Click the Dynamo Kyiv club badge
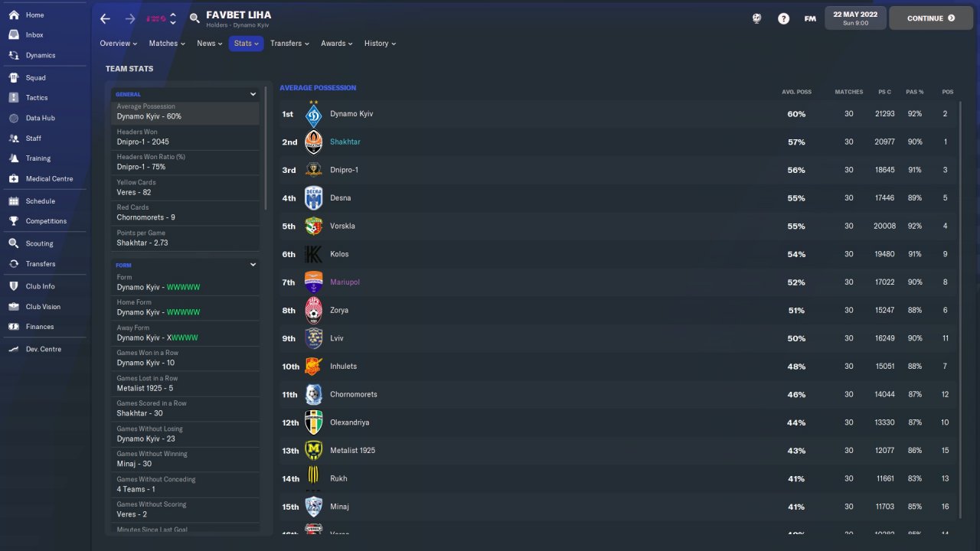 tap(313, 116)
